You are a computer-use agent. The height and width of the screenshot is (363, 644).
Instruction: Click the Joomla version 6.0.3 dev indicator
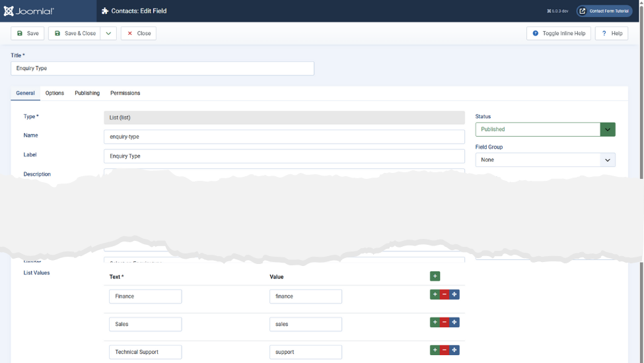(x=557, y=11)
